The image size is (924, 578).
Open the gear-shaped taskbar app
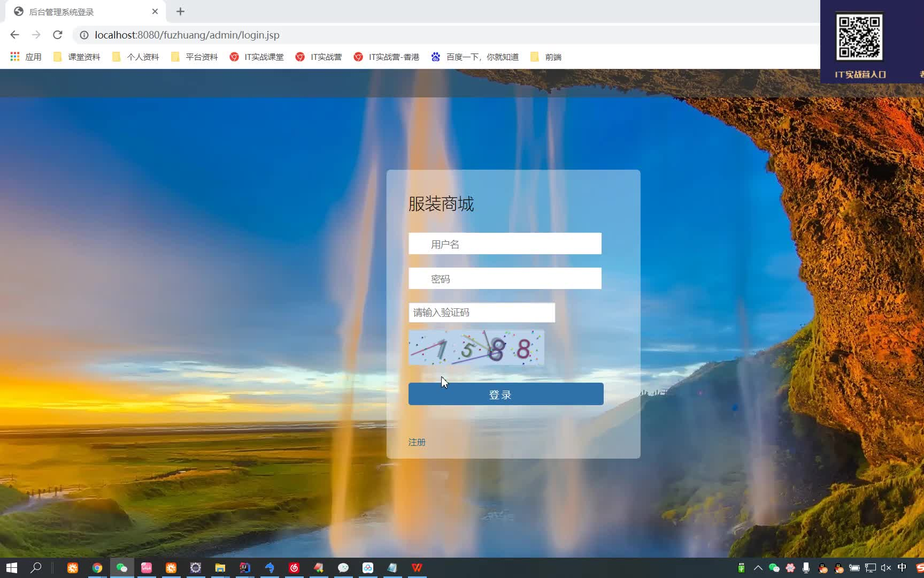click(x=196, y=567)
